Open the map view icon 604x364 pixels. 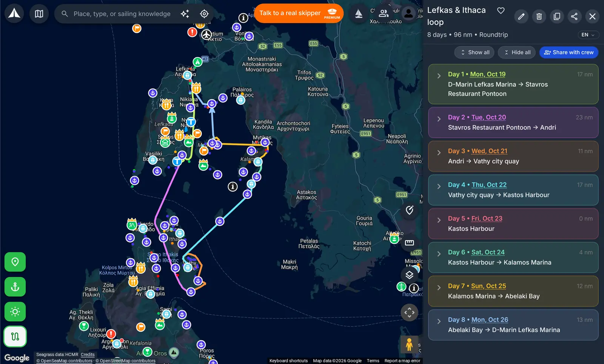click(x=39, y=14)
